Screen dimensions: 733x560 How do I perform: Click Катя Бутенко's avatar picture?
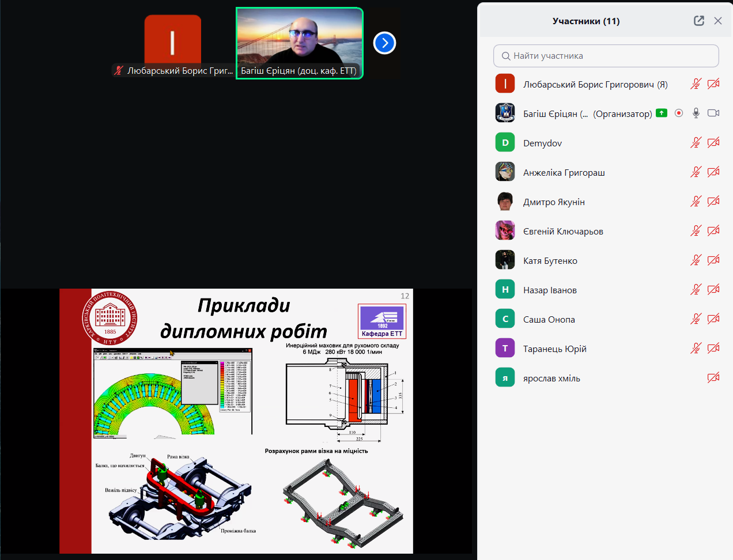click(505, 260)
